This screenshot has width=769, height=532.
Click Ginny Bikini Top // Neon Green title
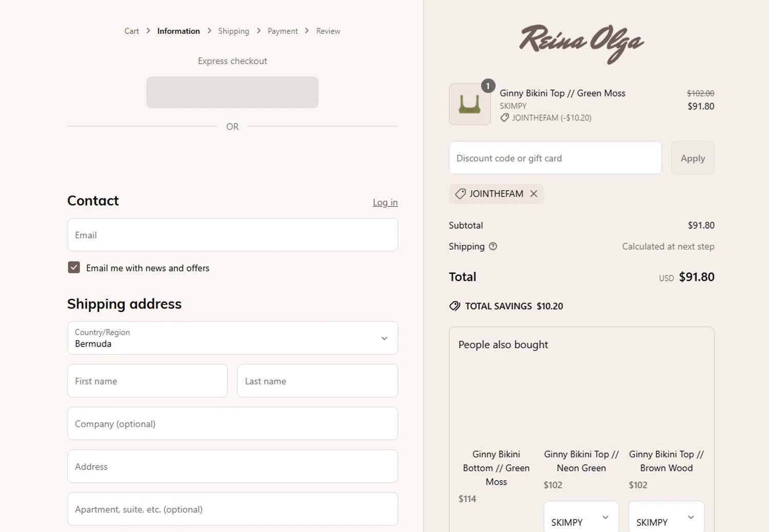(581, 461)
